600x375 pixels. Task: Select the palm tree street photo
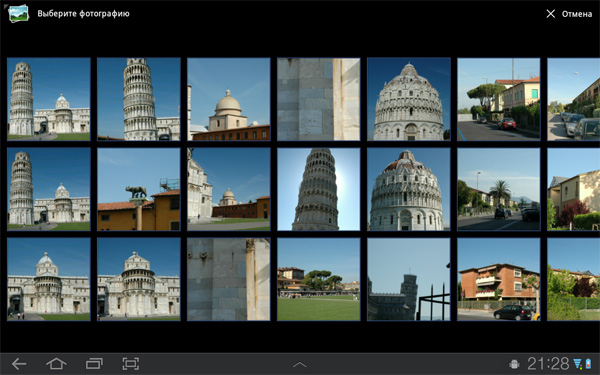pyautogui.click(x=499, y=189)
